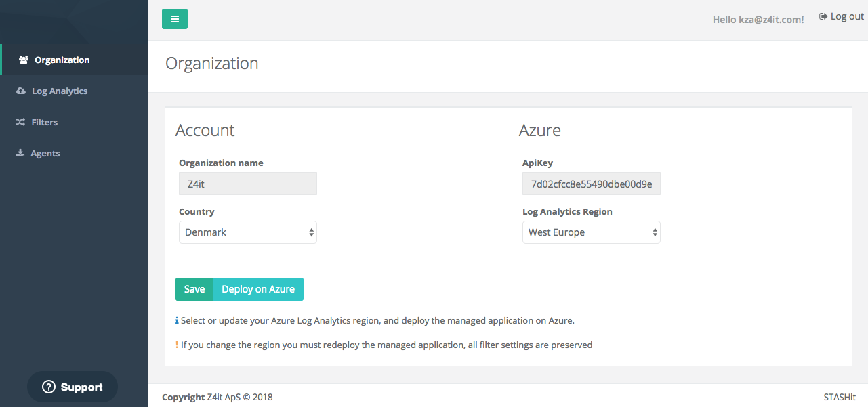The width and height of the screenshot is (868, 407).
Task: Open the Country dropdown showing Denmark
Action: point(248,232)
